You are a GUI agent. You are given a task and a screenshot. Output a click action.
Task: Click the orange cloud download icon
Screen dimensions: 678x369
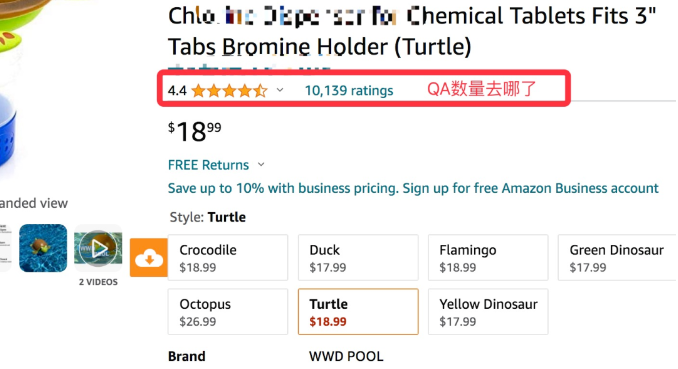(149, 257)
